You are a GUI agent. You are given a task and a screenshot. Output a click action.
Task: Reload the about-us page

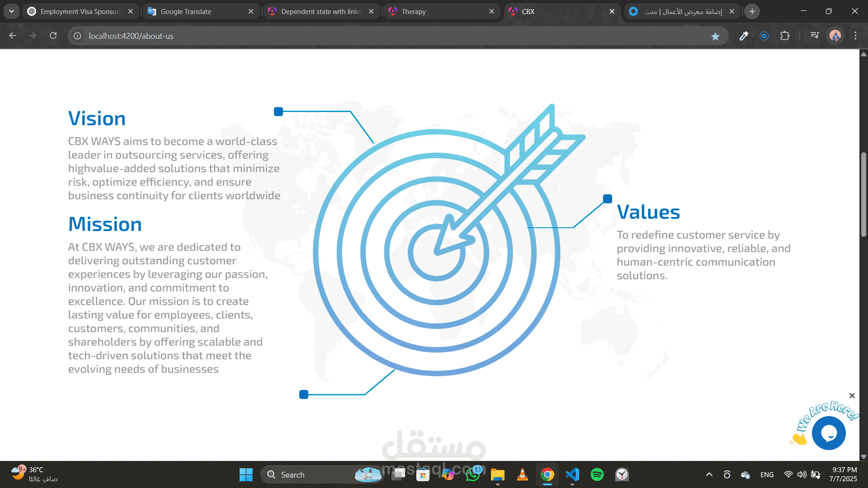pyautogui.click(x=53, y=36)
